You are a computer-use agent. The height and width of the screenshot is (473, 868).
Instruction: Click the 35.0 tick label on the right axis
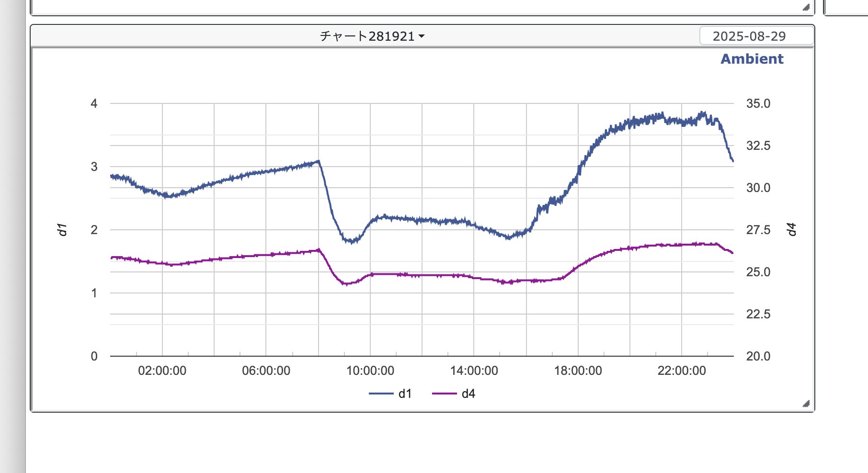pyautogui.click(x=758, y=102)
